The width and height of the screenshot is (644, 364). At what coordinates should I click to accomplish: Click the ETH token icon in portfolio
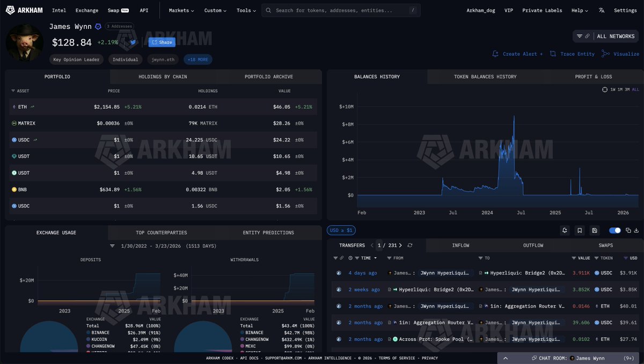tap(14, 107)
